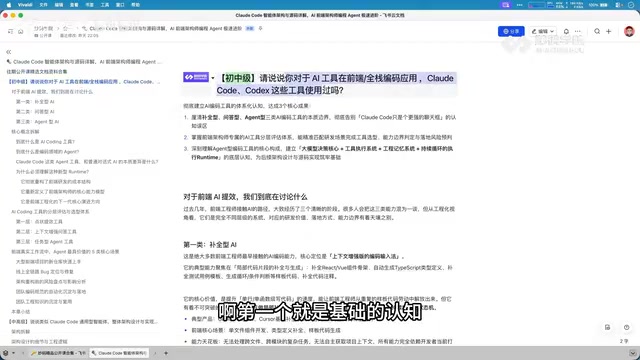Jump to 大型前端项目的新仓库快速上手
The height and width of the screenshot is (360, 640).
(x=48, y=262)
